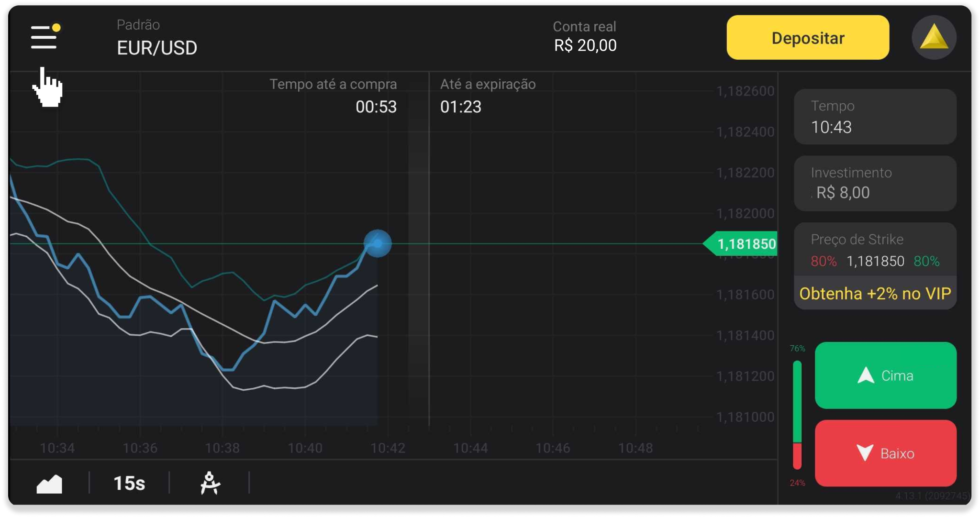This screenshot has width=980, height=517.
Task: Open the hamburger menu
Action: (44, 37)
